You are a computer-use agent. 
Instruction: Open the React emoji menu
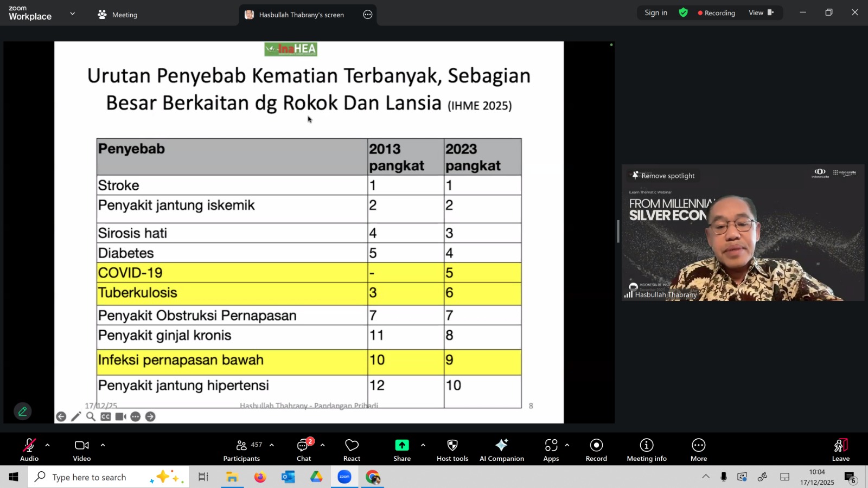tap(352, 450)
